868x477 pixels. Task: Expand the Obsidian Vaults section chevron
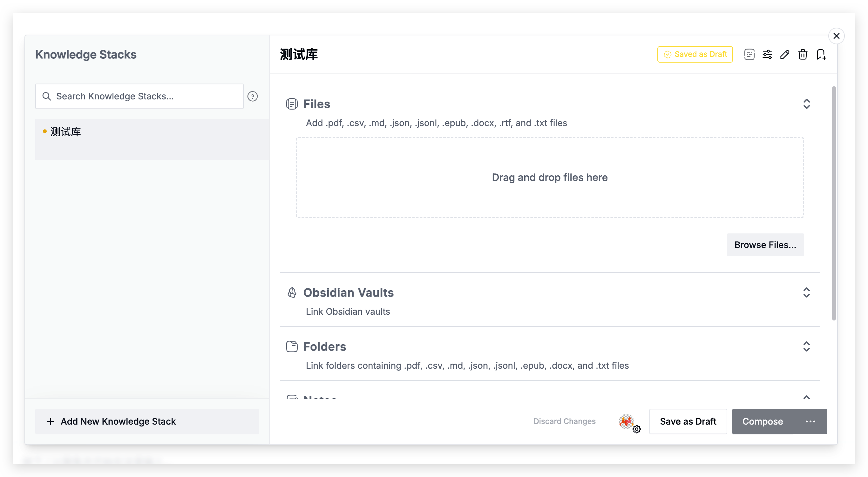pos(806,292)
